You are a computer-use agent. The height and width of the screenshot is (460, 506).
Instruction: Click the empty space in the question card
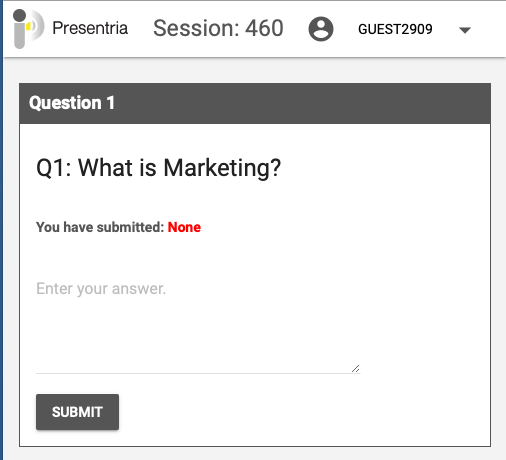click(x=423, y=283)
